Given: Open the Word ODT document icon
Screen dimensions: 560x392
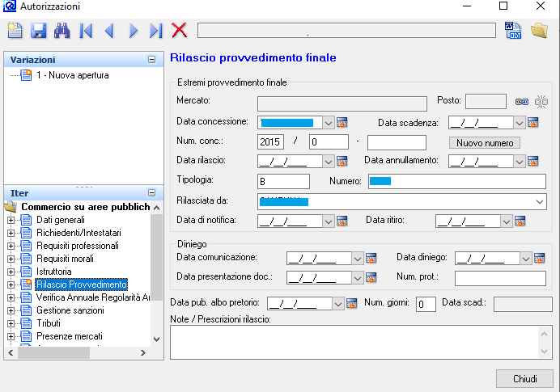Looking at the screenshot, I should click(513, 31).
